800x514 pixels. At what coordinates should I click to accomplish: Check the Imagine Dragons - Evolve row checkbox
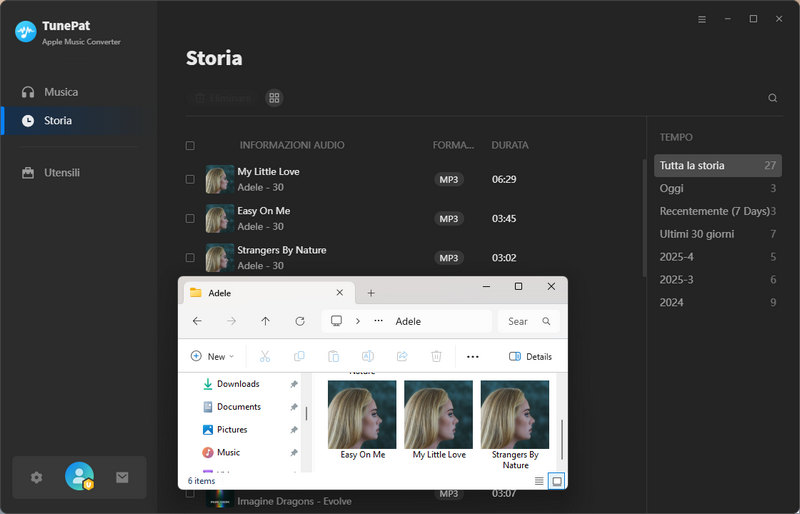(x=190, y=494)
